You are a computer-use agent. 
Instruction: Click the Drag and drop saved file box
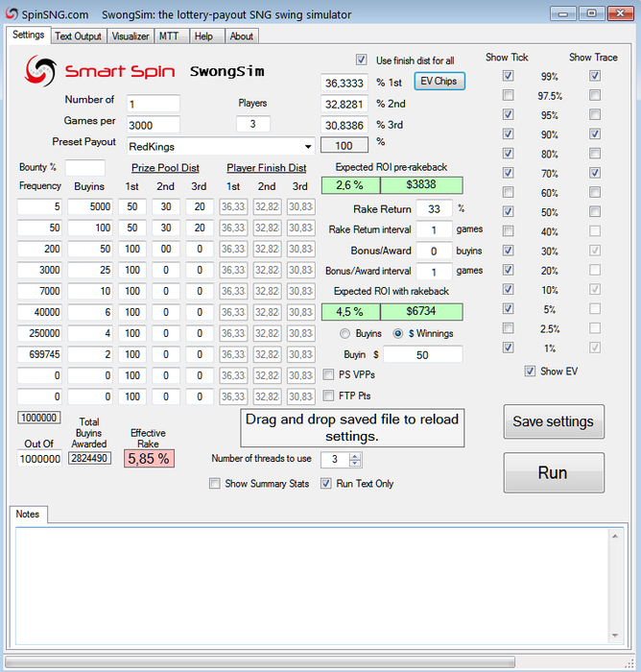(352, 428)
